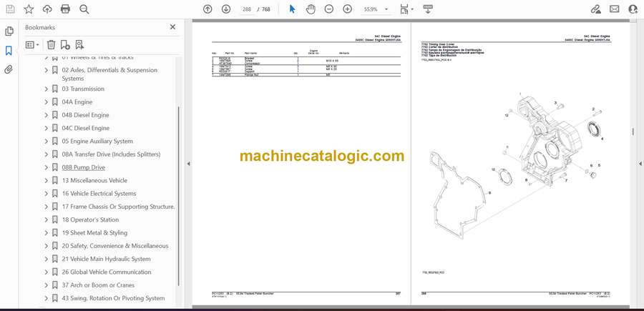Select the 08B Pump Drive bookmark text
Image resolution: width=644 pixels, height=311 pixels.
coord(84,167)
